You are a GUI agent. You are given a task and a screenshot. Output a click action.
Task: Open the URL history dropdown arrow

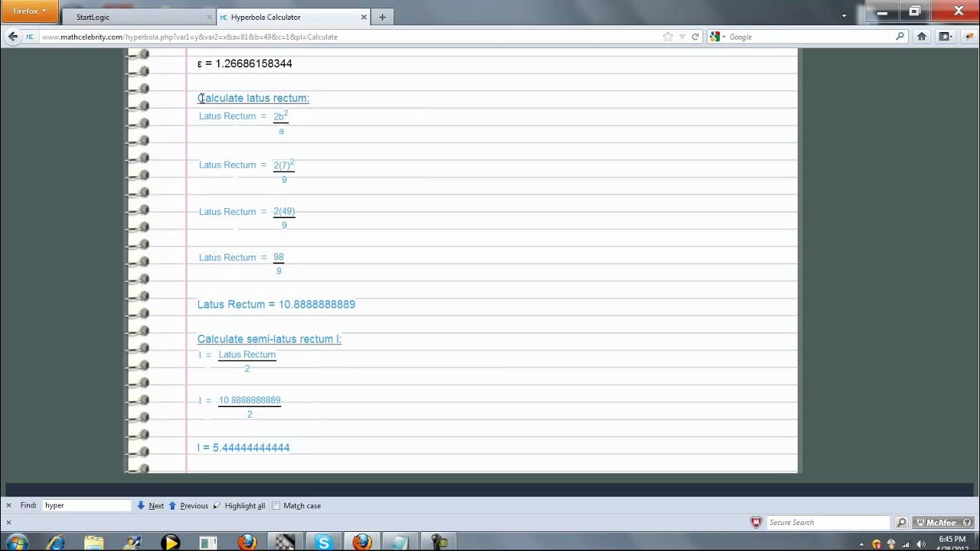point(684,36)
